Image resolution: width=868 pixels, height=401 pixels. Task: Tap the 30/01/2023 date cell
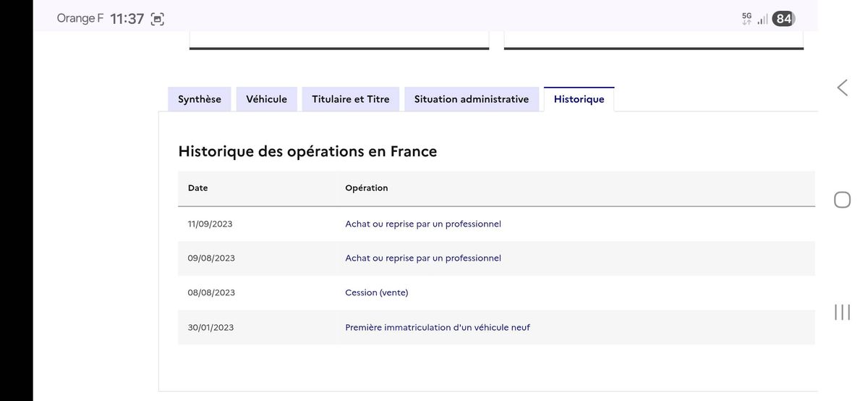click(x=210, y=327)
